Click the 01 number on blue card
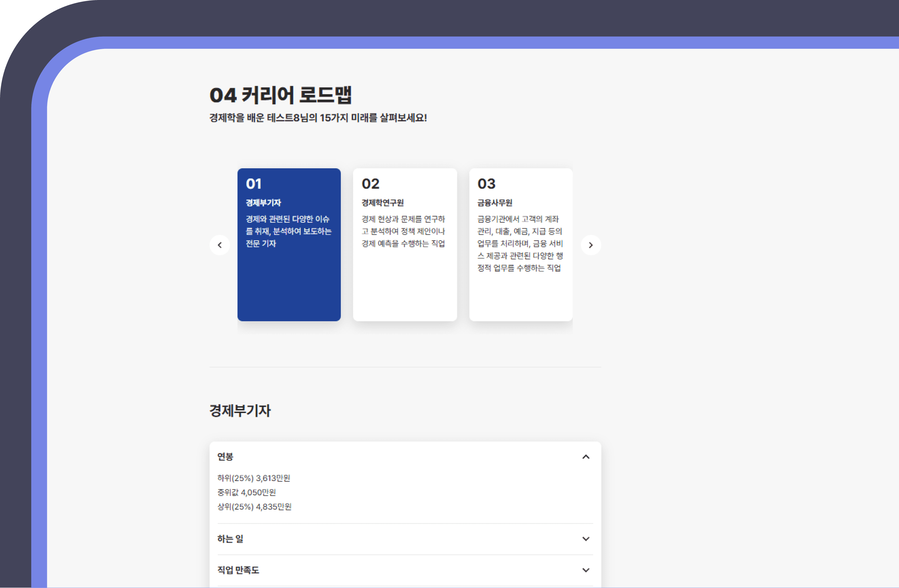Viewport: 899px width, 588px height. [x=253, y=184]
